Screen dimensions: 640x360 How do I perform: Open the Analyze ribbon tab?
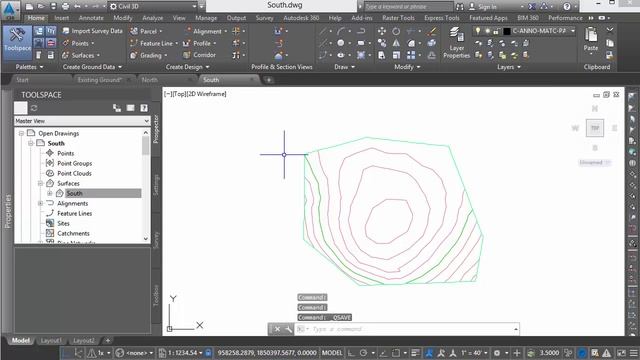click(152, 18)
